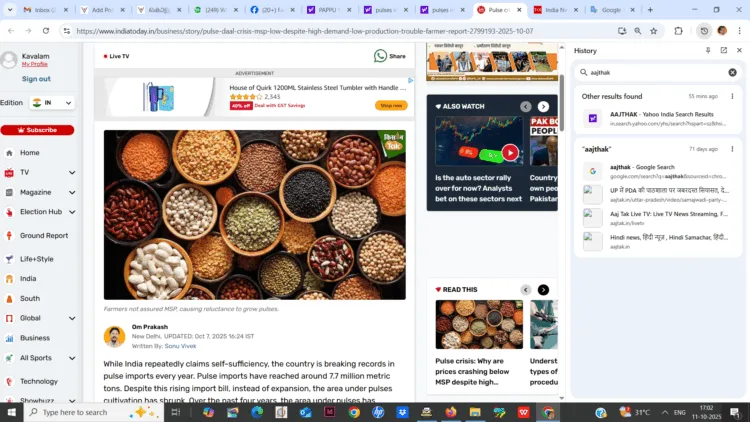Show previous Also Watch video with the arrow
Screen dimensions: 750x422
click(x=526, y=106)
